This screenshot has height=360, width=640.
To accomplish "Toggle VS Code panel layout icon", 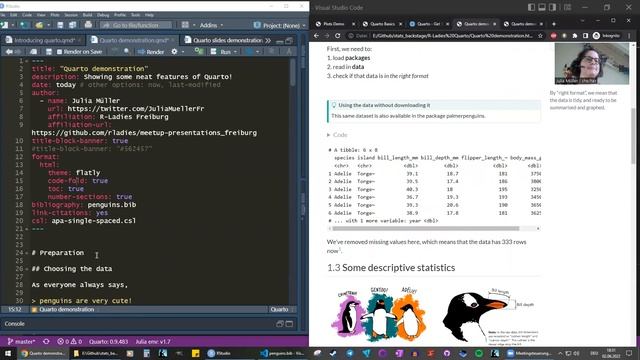I will click(x=542, y=7).
